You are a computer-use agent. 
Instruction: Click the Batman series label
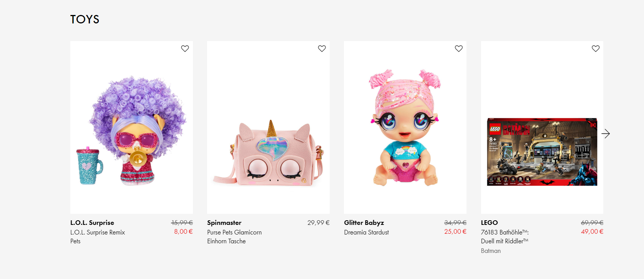pyautogui.click(x=491, y=251)
